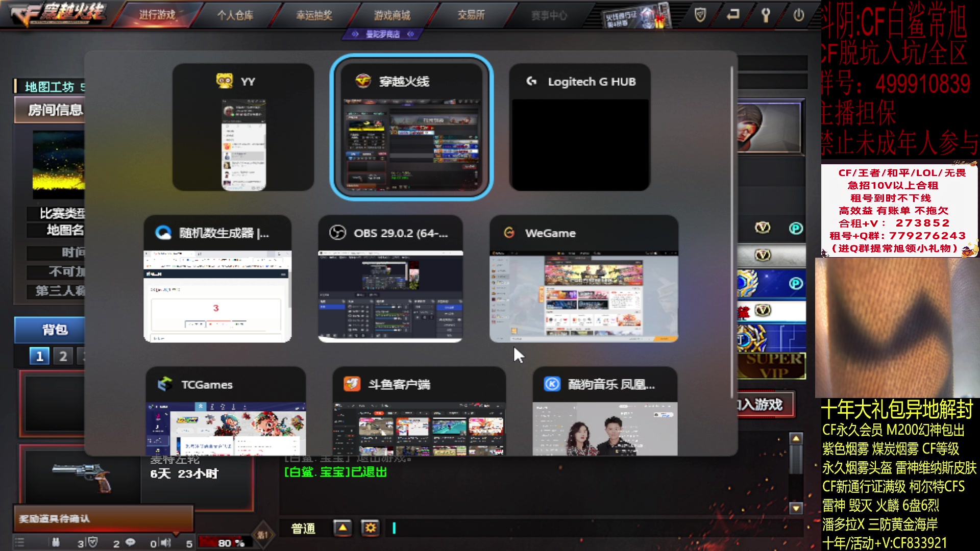Click chat scrollbar down arrow
Image resolution: width=980 pixels, height=551 pixels.
pos(796,508)
